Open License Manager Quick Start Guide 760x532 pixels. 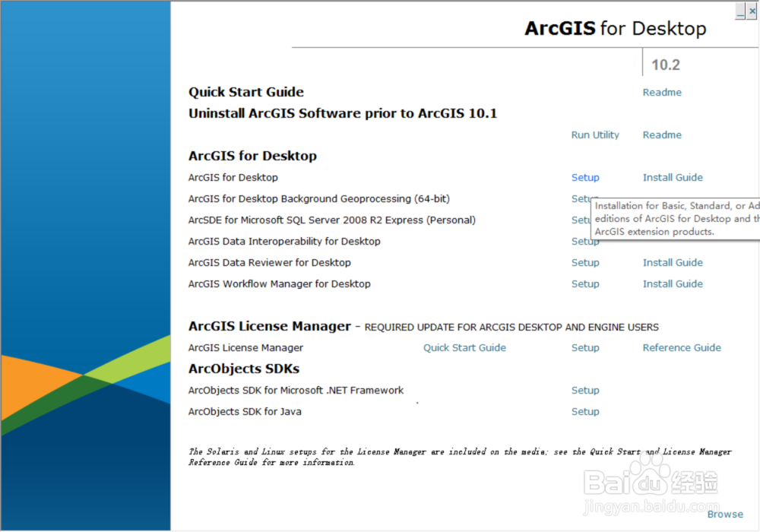(x=464, y=347)
